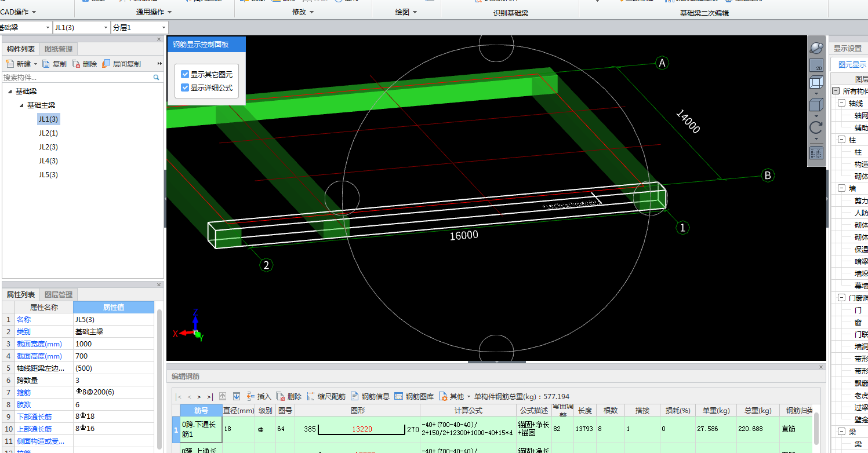Click 层间复制 inter-floor copy
Screen dimensions: 868x453
[x=122, y=64]
